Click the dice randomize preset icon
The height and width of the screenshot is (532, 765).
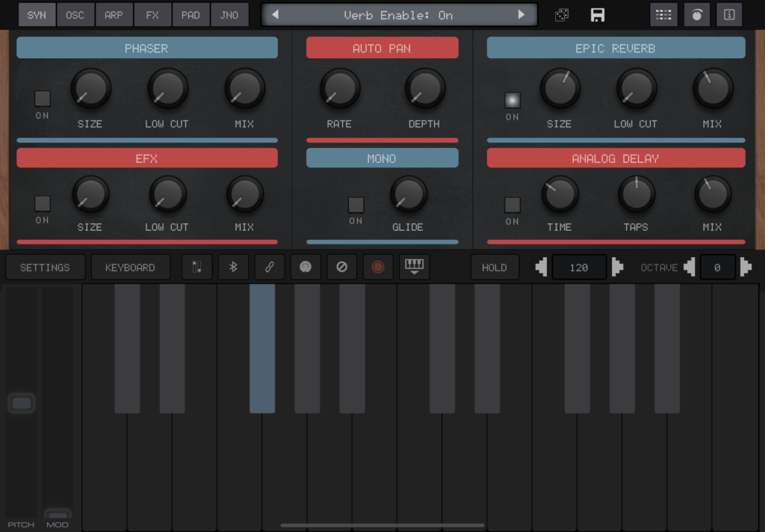[x=562, y=15]
